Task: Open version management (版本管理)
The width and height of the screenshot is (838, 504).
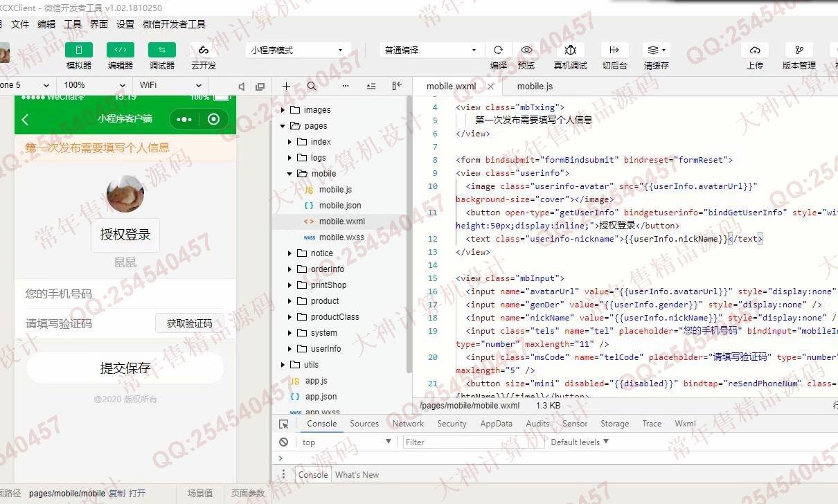Action: click(x=799, y=50)
